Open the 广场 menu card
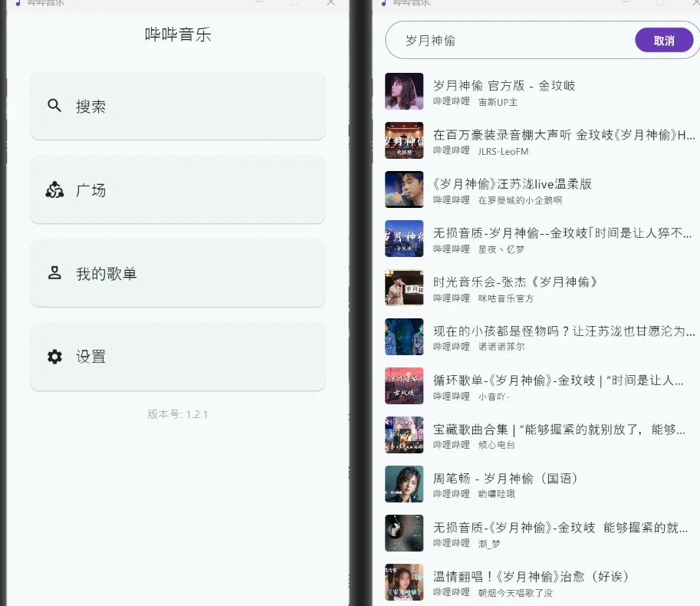The height and width of the screenshot is (606, 700). click(178, 189)
